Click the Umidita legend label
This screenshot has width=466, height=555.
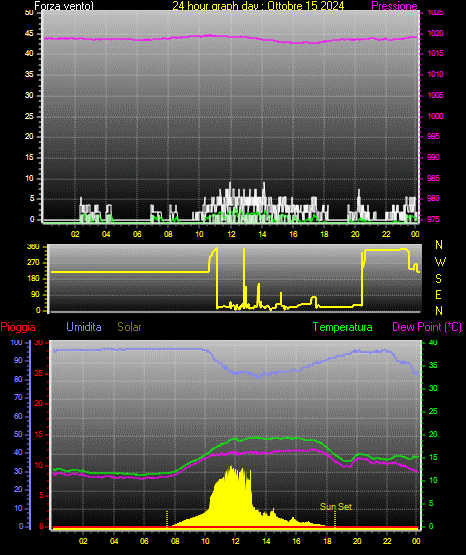[x=84, y=327]
